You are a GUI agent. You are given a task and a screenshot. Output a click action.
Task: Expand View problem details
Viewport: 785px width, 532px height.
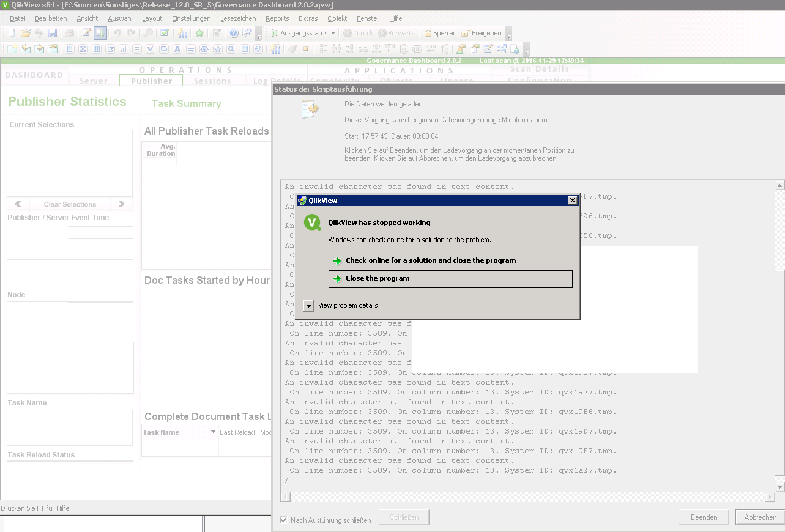[x=309, y=306]
